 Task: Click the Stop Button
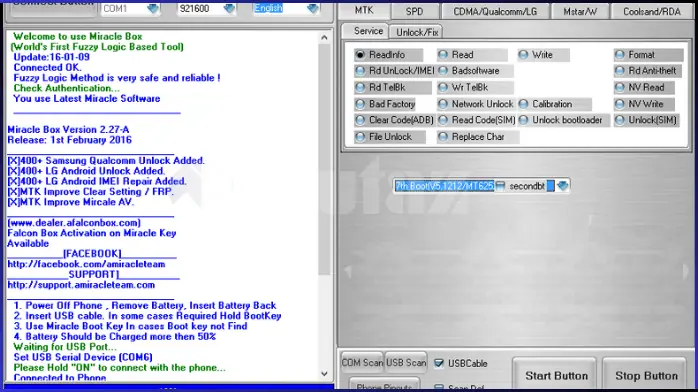click(x=646, y=376)
